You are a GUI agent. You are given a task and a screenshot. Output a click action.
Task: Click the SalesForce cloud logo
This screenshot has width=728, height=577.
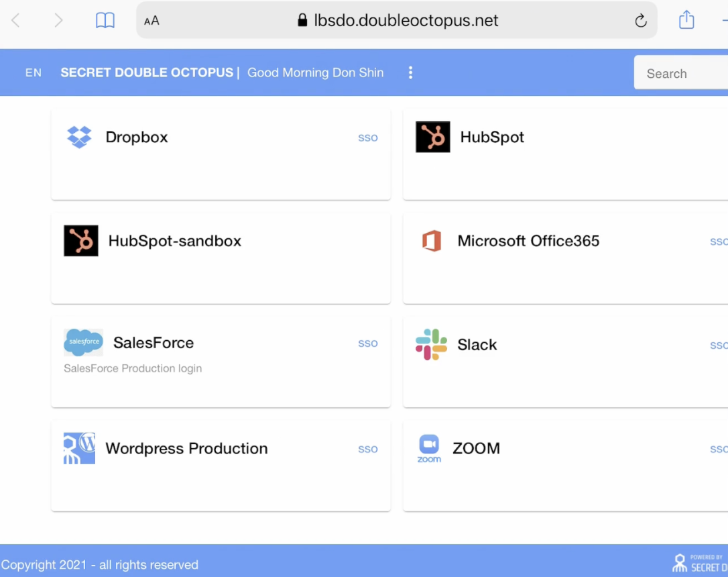[x=84, y=342]
